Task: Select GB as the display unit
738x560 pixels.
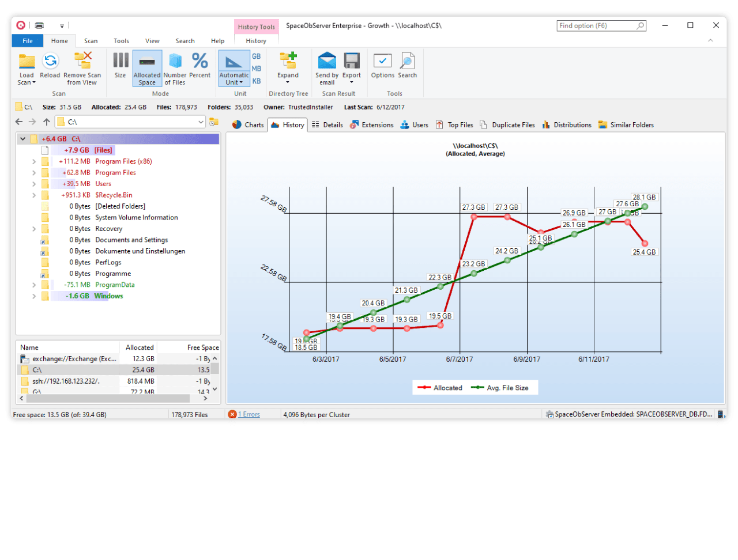Action: tap(256, 56)
